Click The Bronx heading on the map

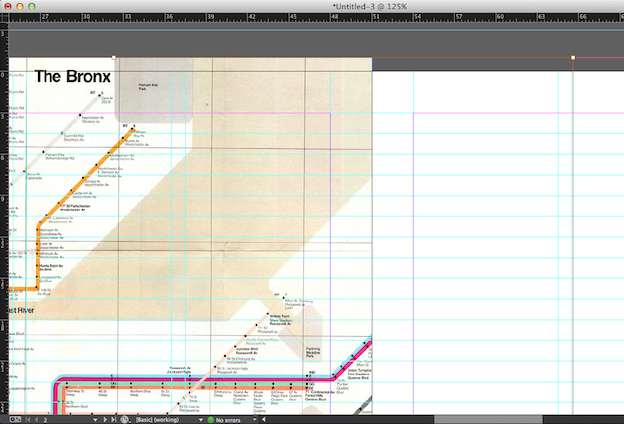tap(72, 76)
